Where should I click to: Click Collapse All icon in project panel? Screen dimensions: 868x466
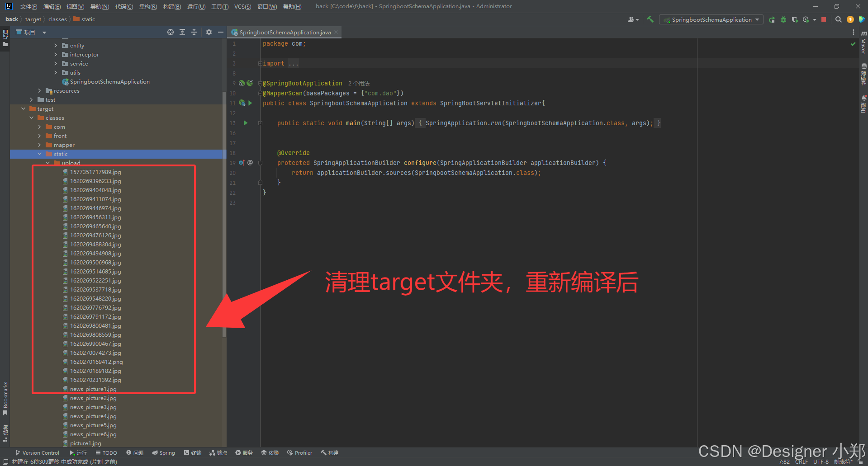coord(194,32)
